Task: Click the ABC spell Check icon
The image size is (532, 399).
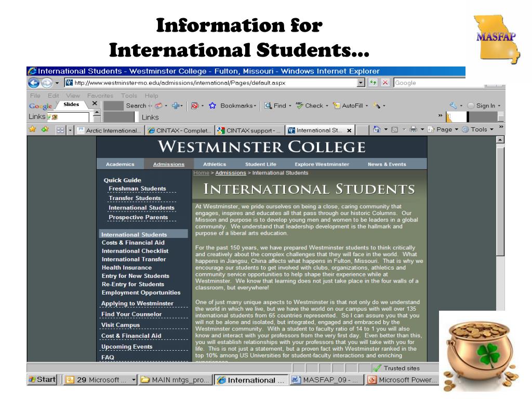Action: pyautogui.click(x=299, y=105)
